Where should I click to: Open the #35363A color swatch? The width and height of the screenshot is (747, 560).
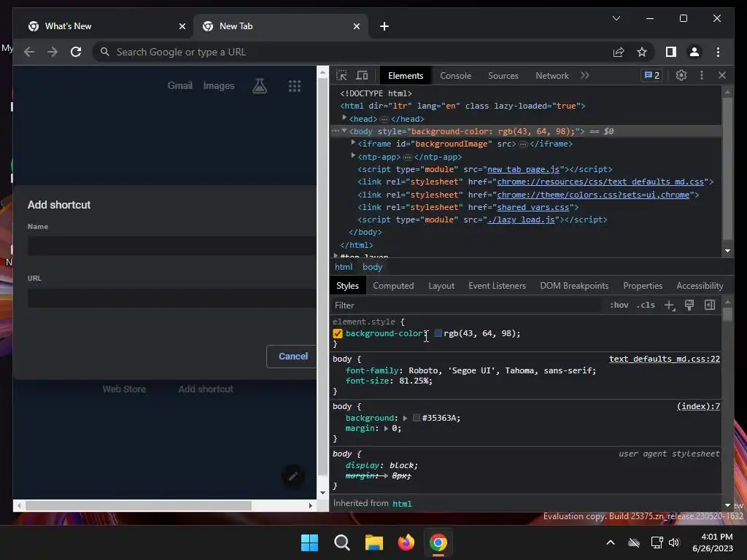[417, 418]
